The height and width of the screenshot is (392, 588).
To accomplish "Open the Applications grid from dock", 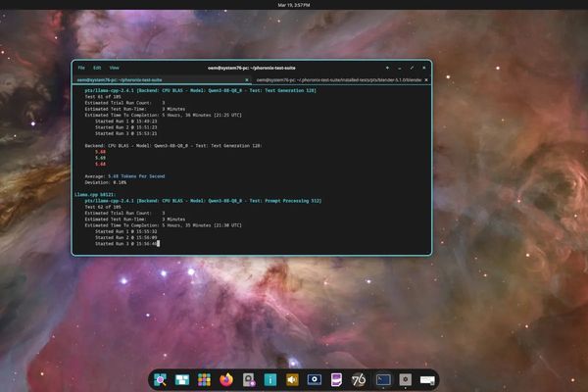I will [x=205, y=380].
